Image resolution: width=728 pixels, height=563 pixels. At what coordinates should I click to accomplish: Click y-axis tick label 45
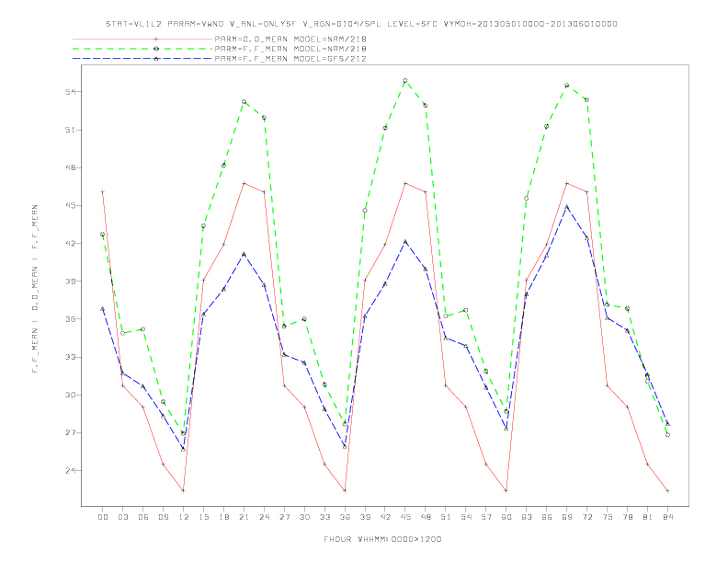[x=70, y=206]
